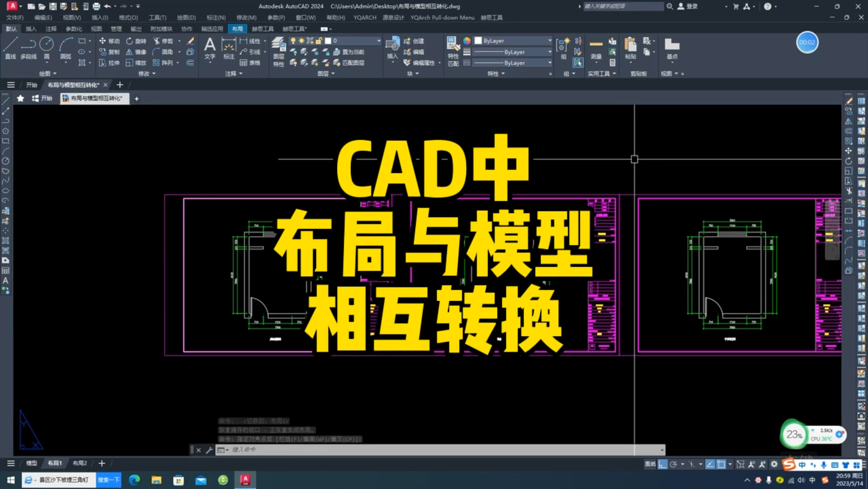Switch to the 布局2 layout tab
This screenshot has height=489, width=868.
coord(79,463)
